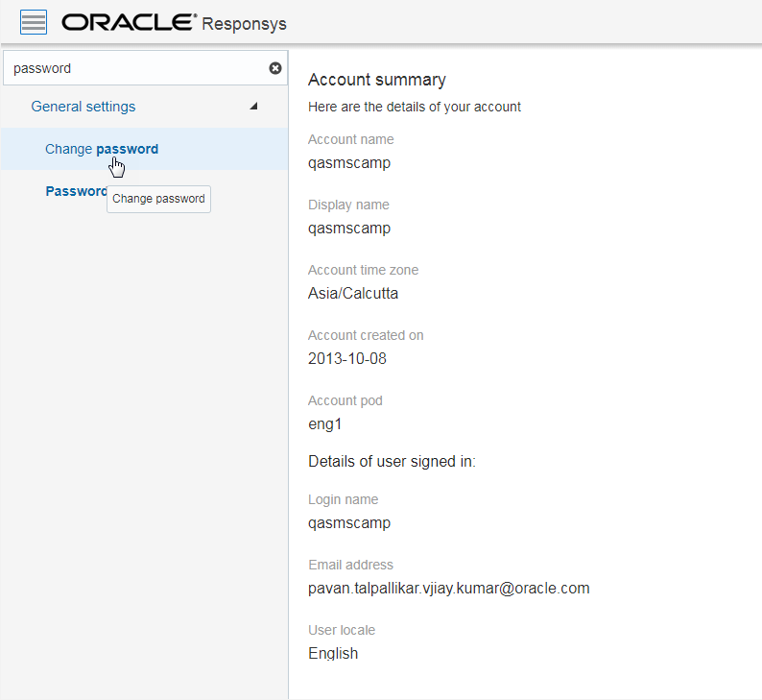Click the Login name label
The image size is (762, 700).
tap(344, 499)
